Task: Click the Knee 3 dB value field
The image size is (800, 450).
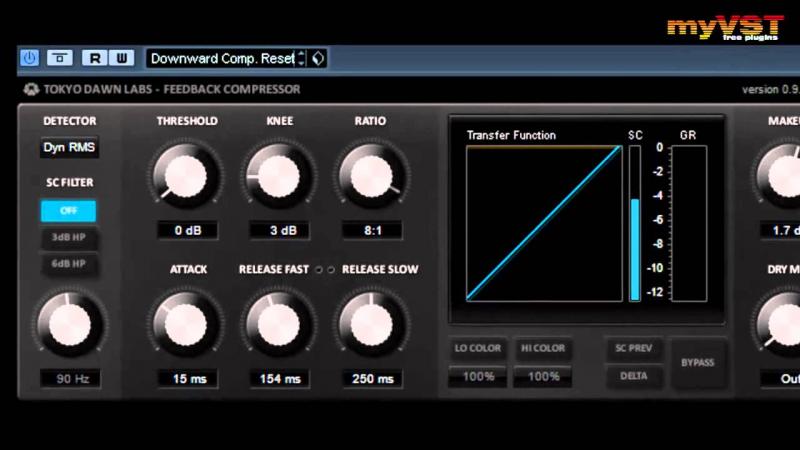Action: pos(280,230)
